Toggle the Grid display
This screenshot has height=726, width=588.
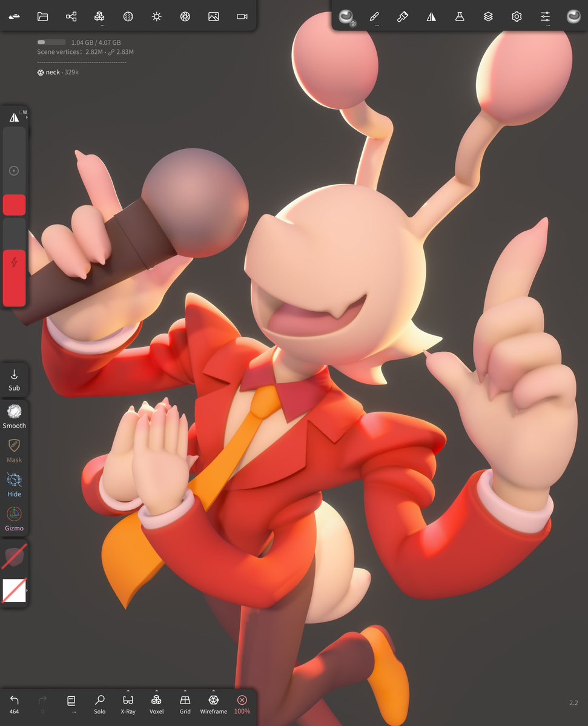185,704
